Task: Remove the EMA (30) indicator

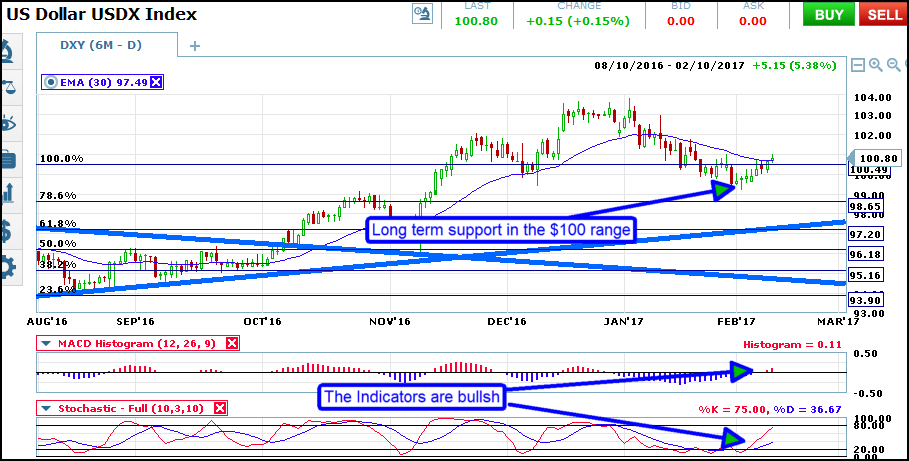Action: (x=156, y=82)
